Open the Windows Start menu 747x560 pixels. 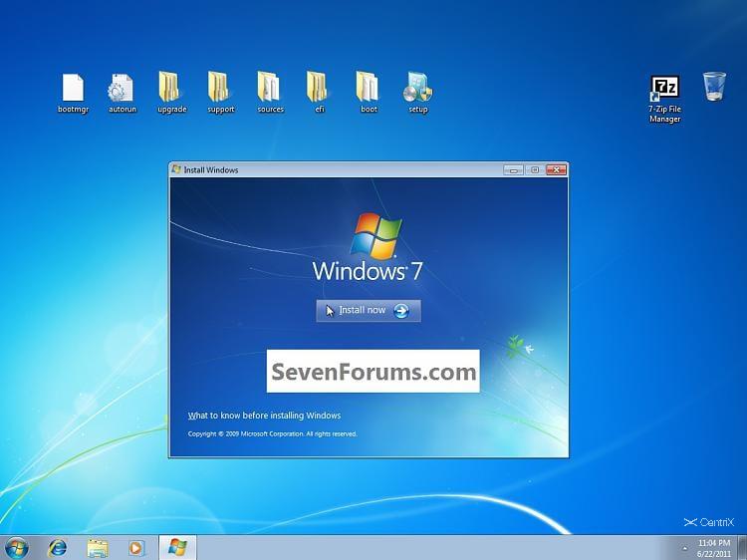tap(17, 548)
